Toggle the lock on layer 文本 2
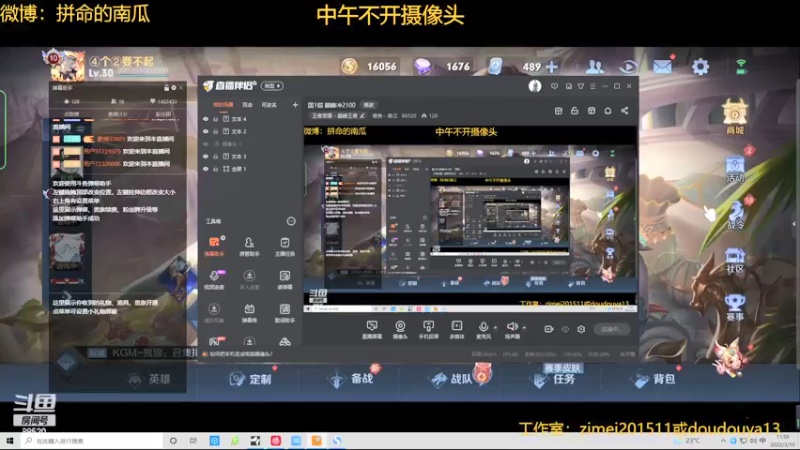This screenshot has width=800, height=450. coord(215,131)
